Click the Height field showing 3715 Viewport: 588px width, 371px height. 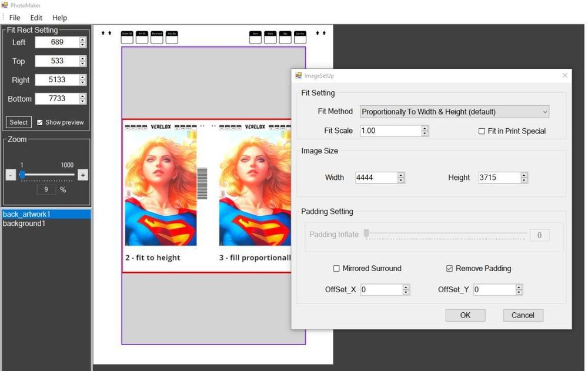coord(499,178)
